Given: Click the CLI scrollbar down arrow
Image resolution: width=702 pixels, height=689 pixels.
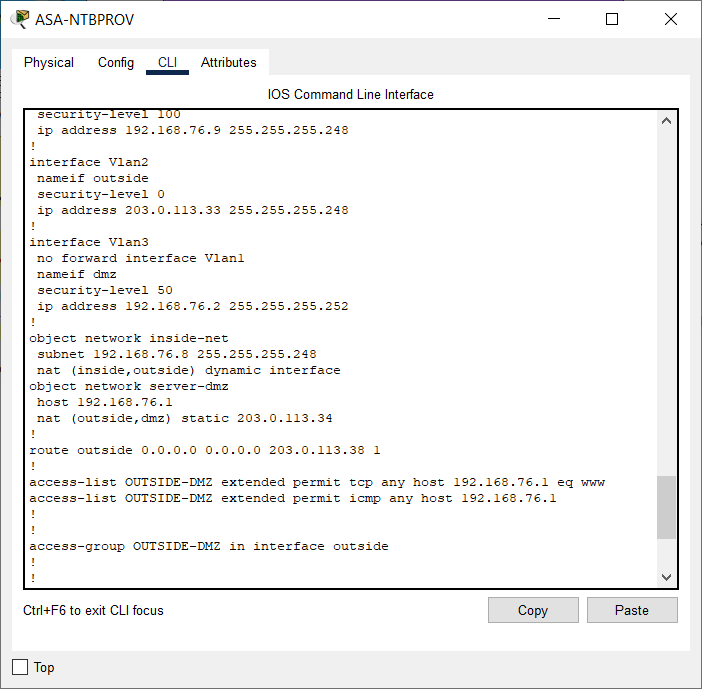Looking at the screenshot, I should [x=667, y=577].
